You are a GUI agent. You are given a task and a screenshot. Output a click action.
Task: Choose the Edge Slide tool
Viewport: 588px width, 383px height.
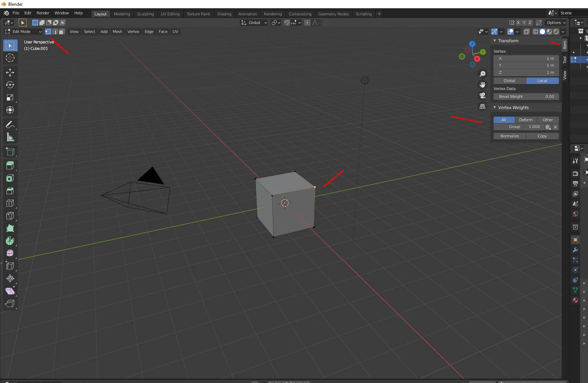[x=10, y=266]
